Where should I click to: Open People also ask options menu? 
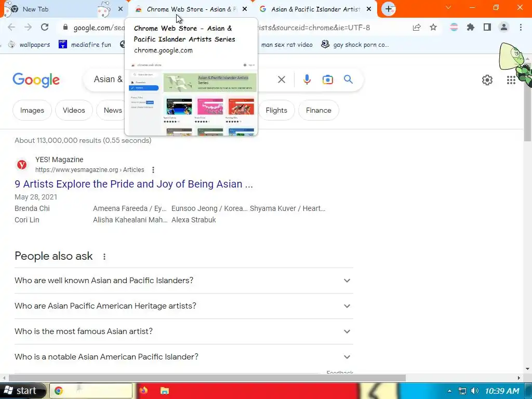pyautogui.click(x=104, y=257)
